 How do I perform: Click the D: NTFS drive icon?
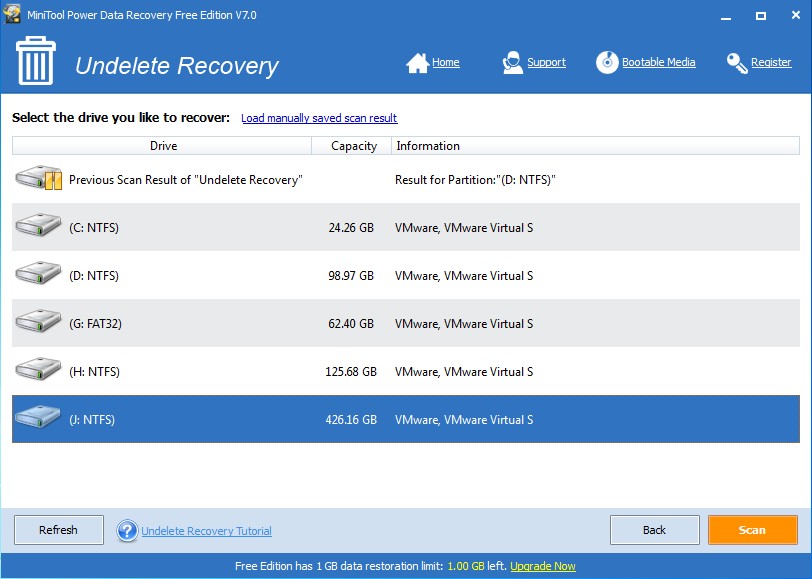coord(38,273)
